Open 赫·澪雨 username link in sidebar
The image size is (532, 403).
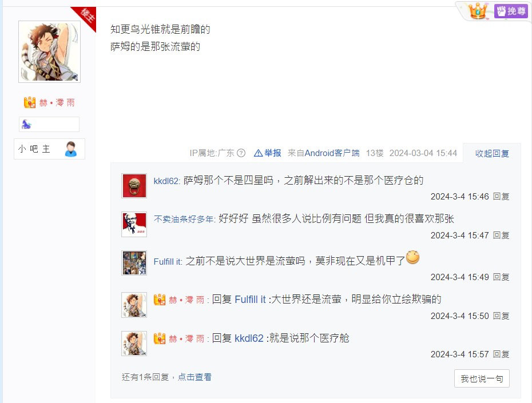[x=57, y=103]
